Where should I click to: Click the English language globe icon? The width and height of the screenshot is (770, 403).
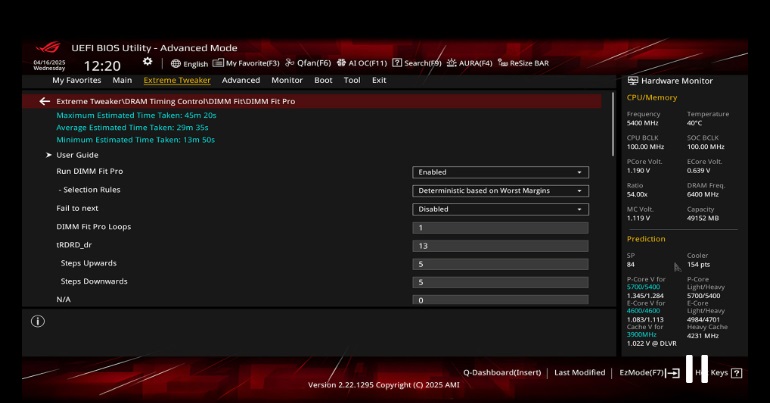[x=176, y=63]
